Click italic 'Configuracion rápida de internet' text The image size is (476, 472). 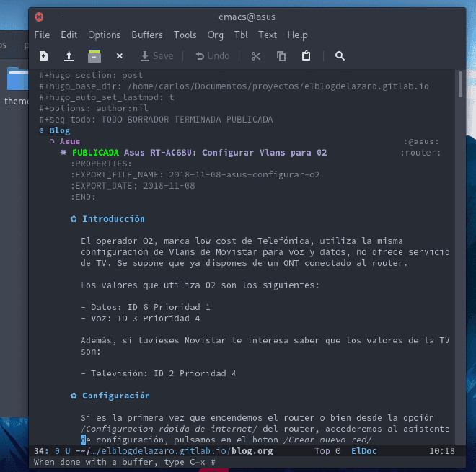[x=169, y=429]
